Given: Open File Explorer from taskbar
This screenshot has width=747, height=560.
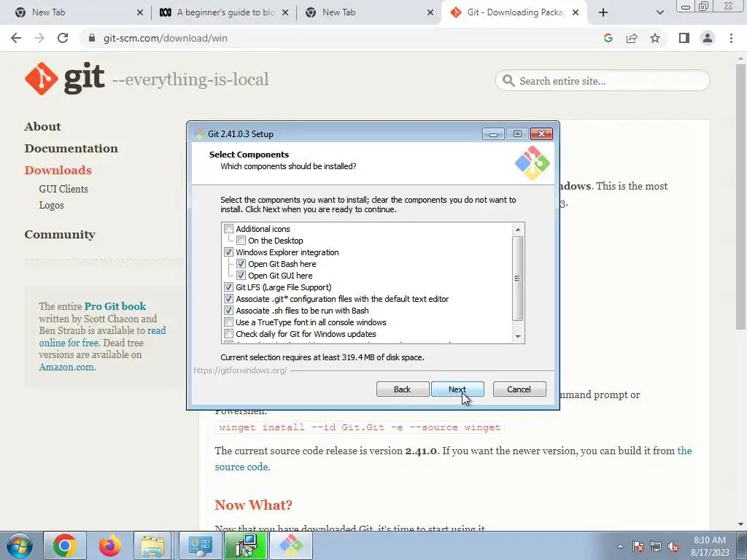Looking at the screenshot, I should tap(152, 545).
